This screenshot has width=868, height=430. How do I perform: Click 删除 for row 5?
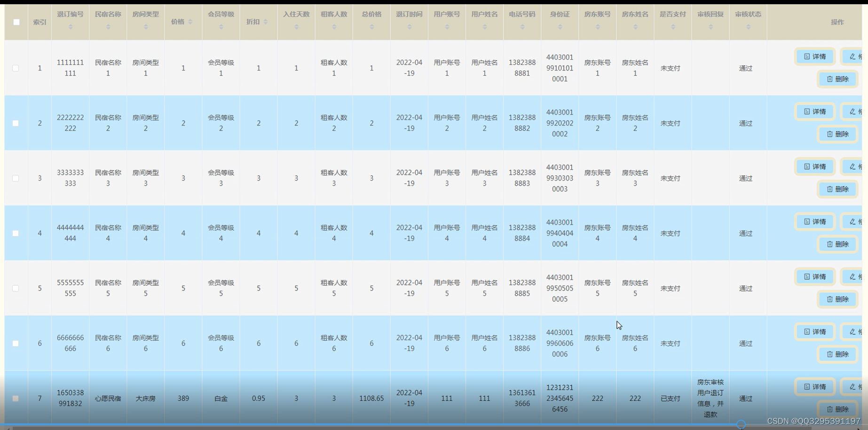pyautogui.click(x=838, y=299)
